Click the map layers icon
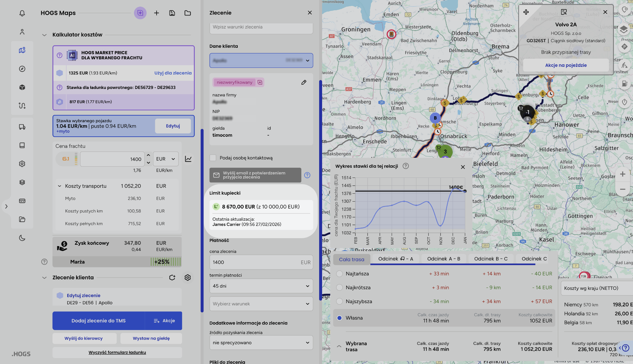 tap(623, 30)
